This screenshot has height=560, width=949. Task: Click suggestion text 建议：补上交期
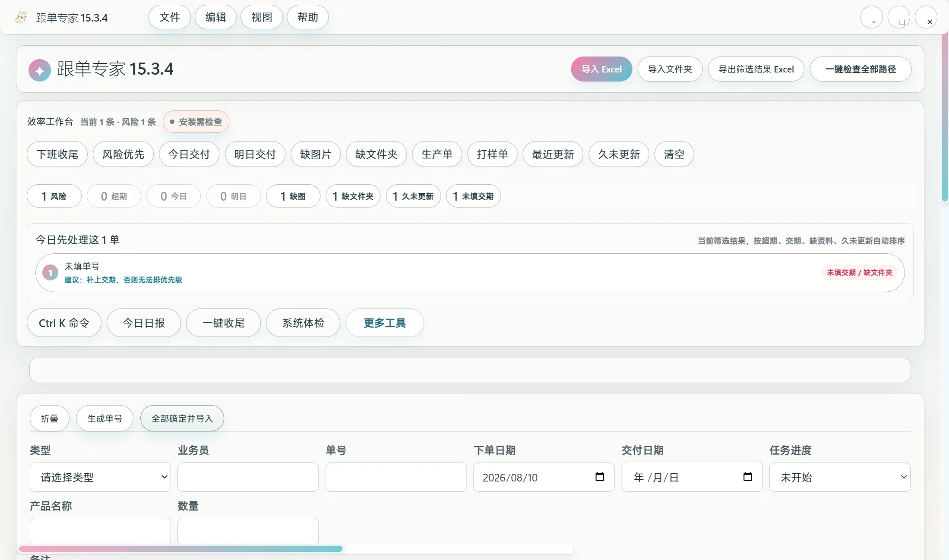coord(123,280)
